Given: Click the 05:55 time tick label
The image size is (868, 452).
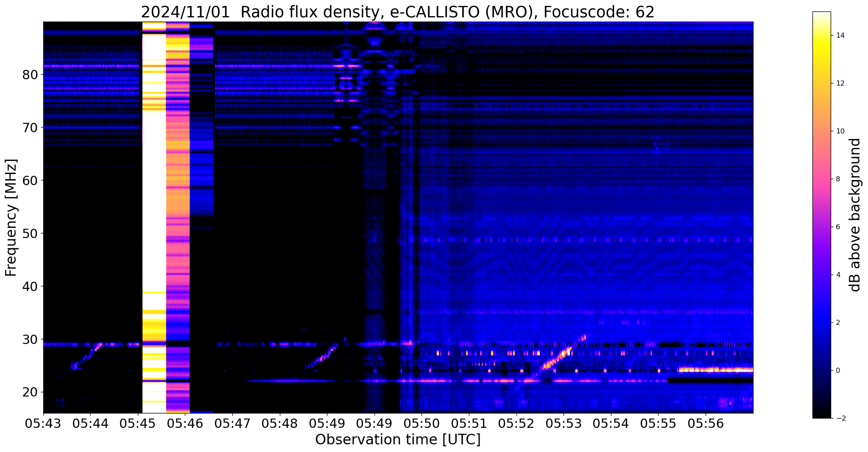Looking at the screenshot, I should pos(659,424).
